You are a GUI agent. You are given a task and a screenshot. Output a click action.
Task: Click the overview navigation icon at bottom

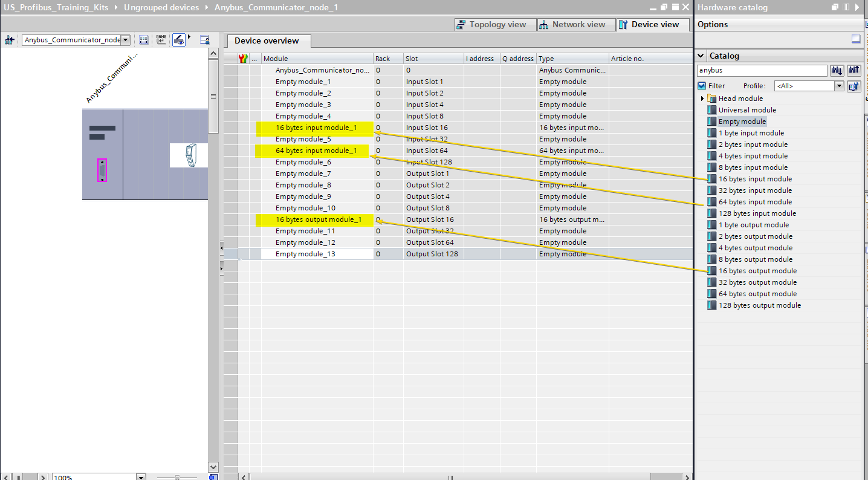point(213,477)
